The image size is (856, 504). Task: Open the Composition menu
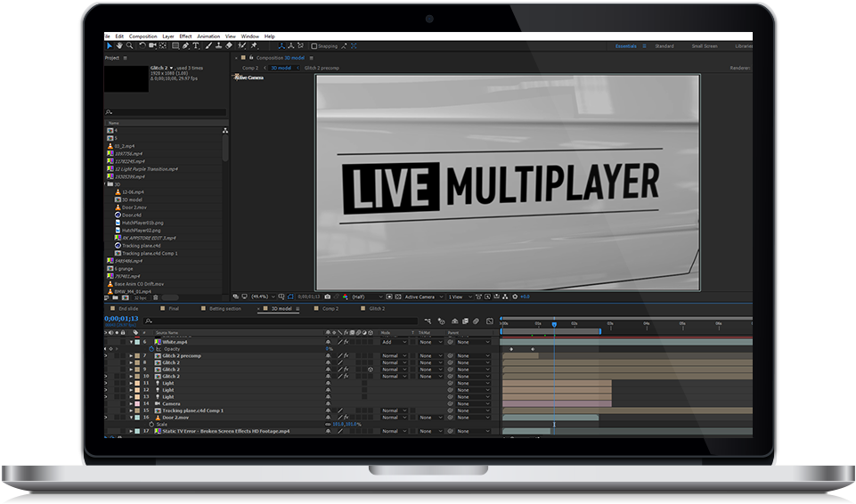[143, 36]
